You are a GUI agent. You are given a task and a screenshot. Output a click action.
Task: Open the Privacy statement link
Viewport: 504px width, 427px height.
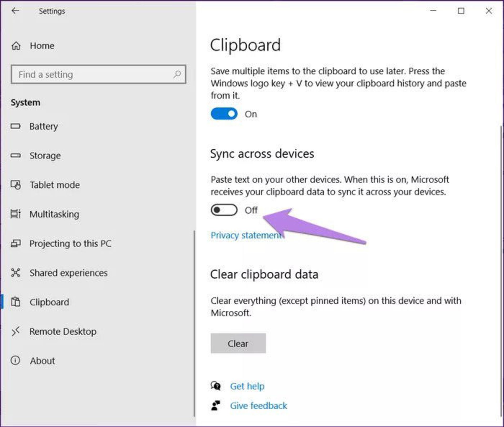point(246,235)
